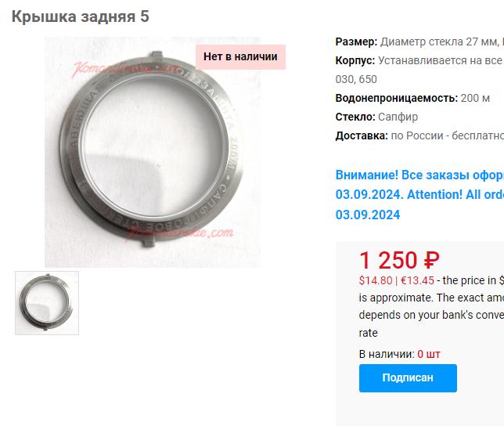
Task: Click the Доставка по России line
Action: coord(419,135)
